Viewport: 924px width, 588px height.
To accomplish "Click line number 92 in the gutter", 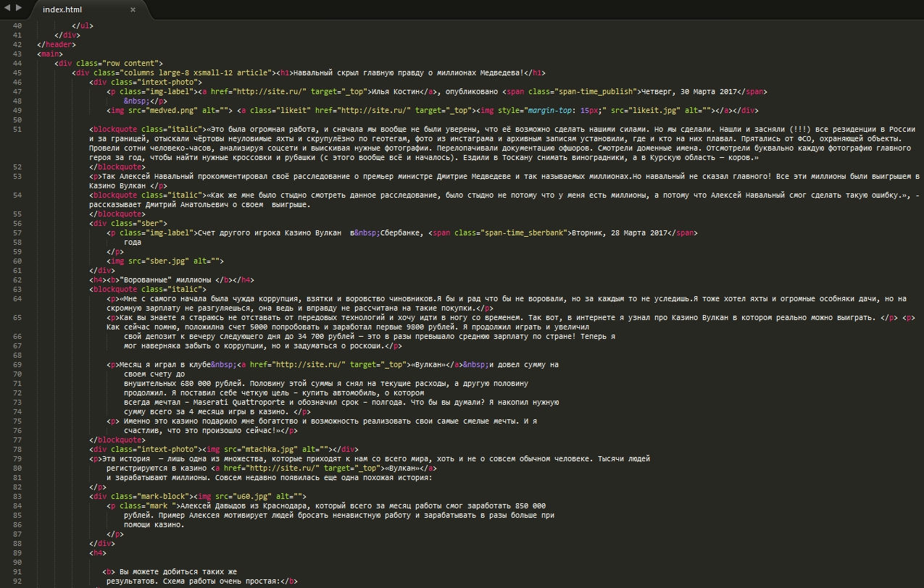I will 17,581.
